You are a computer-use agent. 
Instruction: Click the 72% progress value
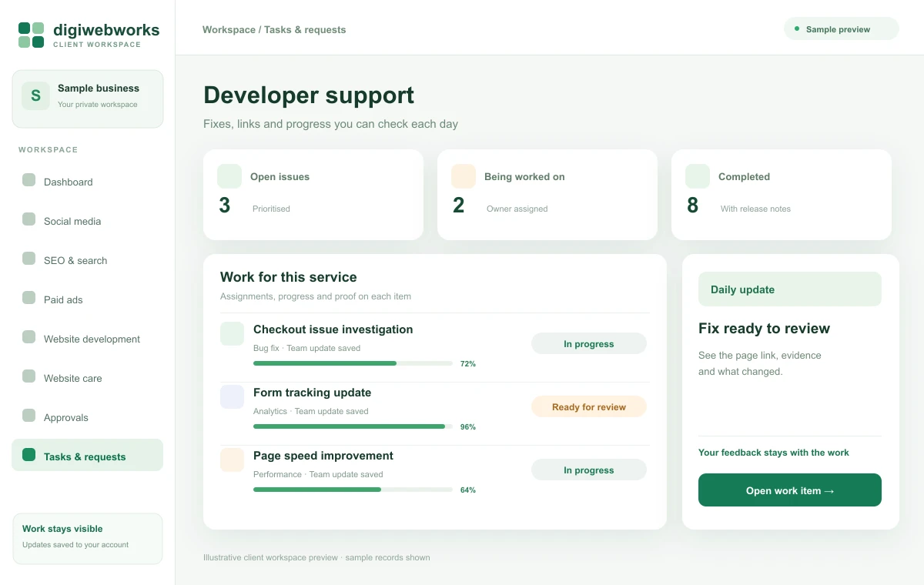tap(468, 364)
